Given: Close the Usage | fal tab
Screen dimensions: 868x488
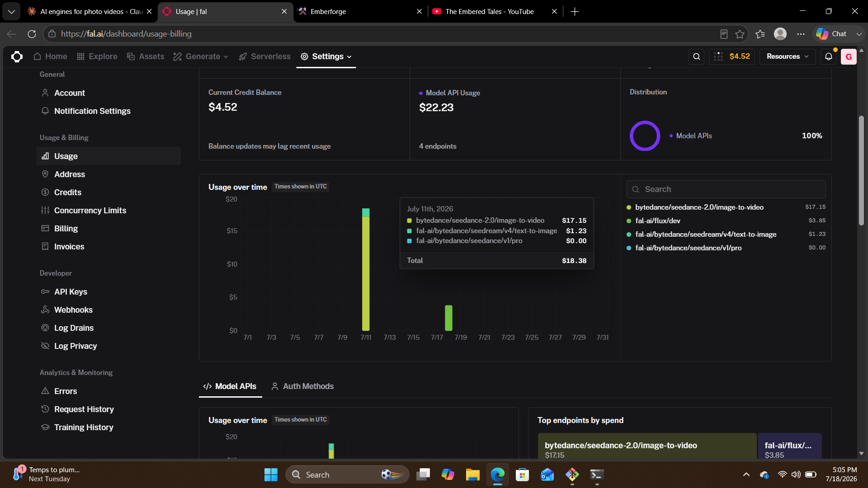Looking at the screenshot, I should [x=284, y=12].
